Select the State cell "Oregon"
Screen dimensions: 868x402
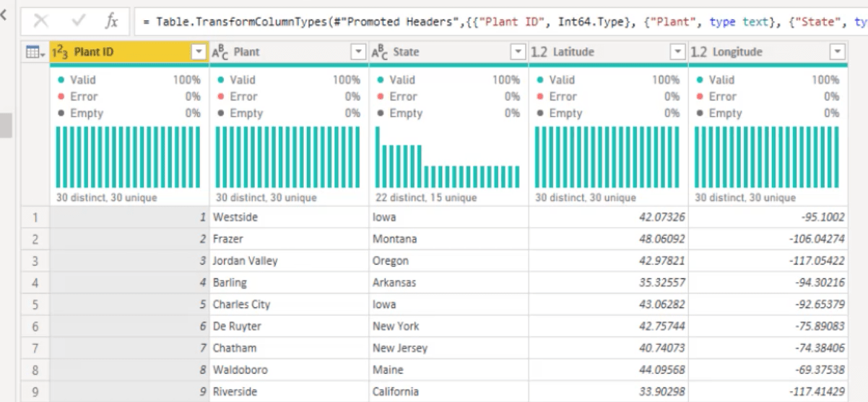pyautogui.click(x=448, y=260)
